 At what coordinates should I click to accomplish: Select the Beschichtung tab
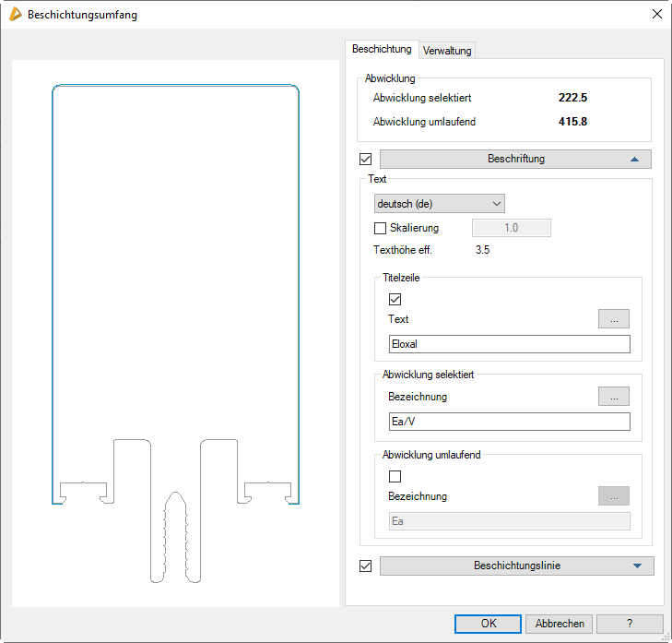[x=382, y=49]
